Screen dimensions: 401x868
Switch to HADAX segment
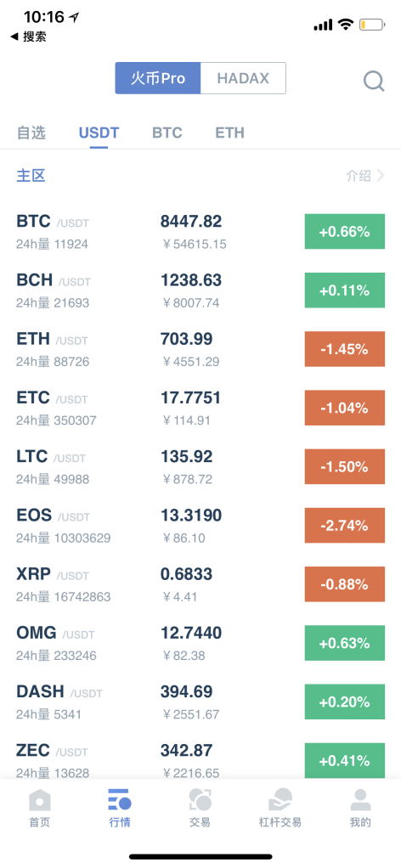click(243, 78)
